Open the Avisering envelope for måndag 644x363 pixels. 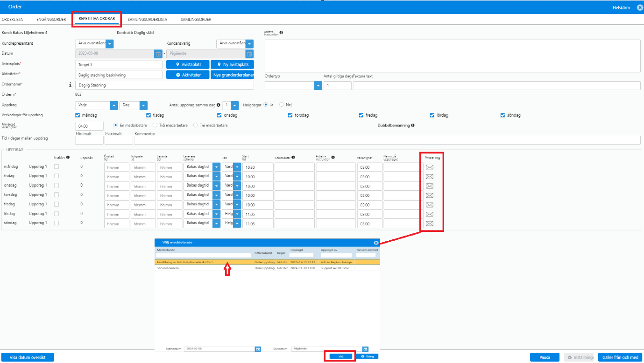[x=430, y=167]
